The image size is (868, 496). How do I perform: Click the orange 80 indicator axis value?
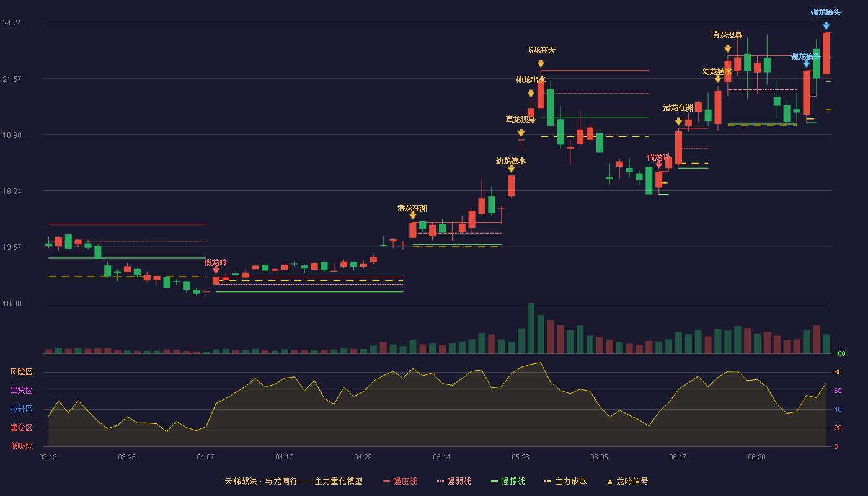838,372
